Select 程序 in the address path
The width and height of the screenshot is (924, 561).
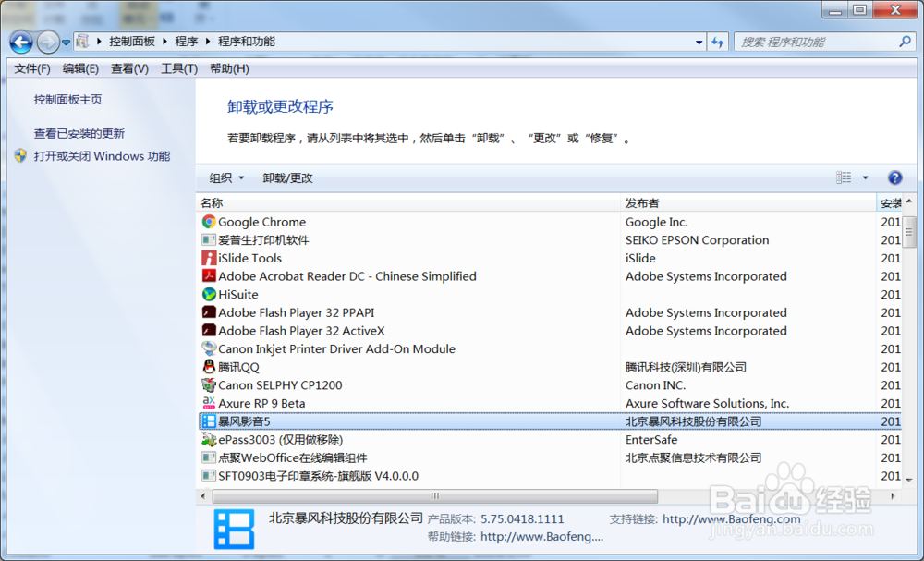[x=187, y=42]
